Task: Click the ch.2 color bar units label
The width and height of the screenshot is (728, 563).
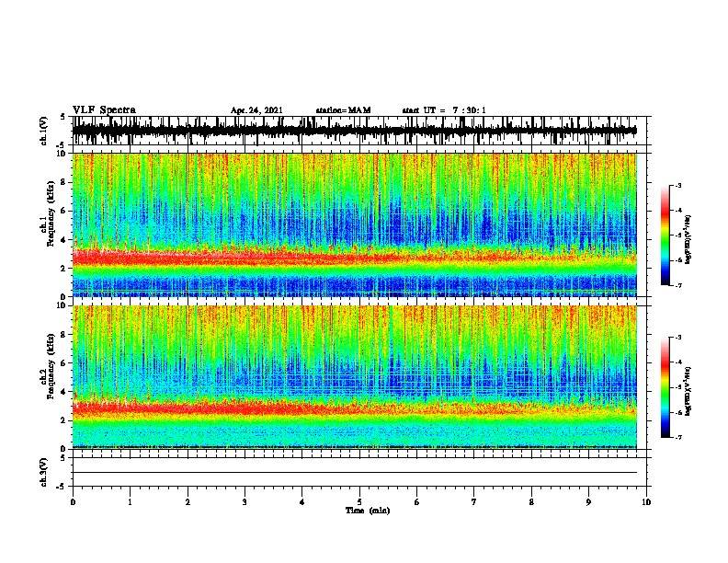Action: pos(688,391)
